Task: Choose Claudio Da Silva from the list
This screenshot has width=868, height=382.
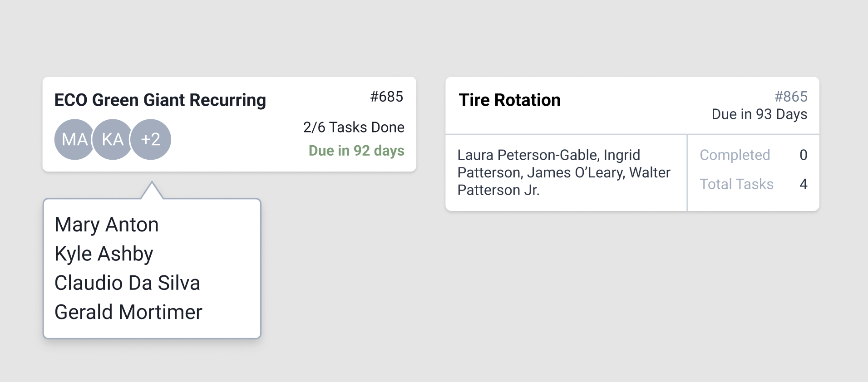Action: 127,283
